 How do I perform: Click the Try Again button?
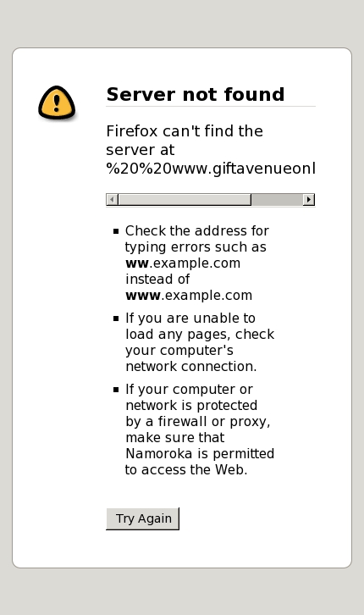coord(142,518)
